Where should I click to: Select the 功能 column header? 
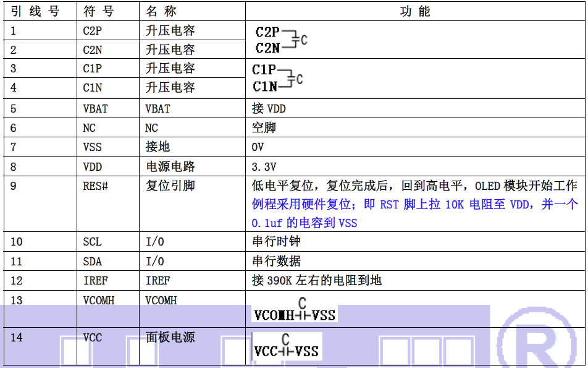pos(415,12)
